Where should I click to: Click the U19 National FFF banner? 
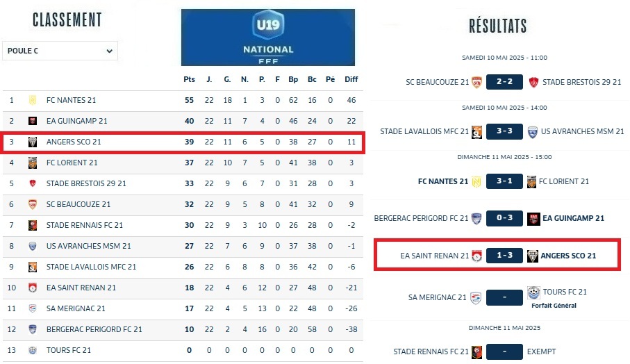(267, 38)
